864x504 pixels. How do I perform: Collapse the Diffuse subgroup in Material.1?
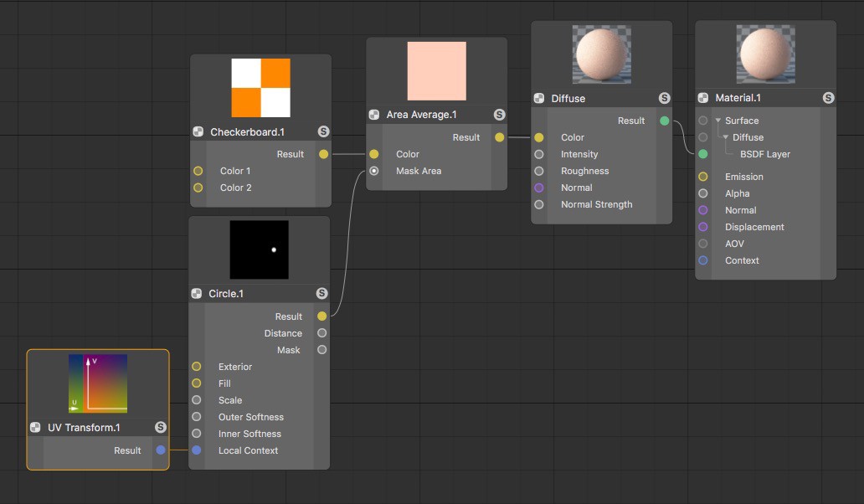point(726,136)
